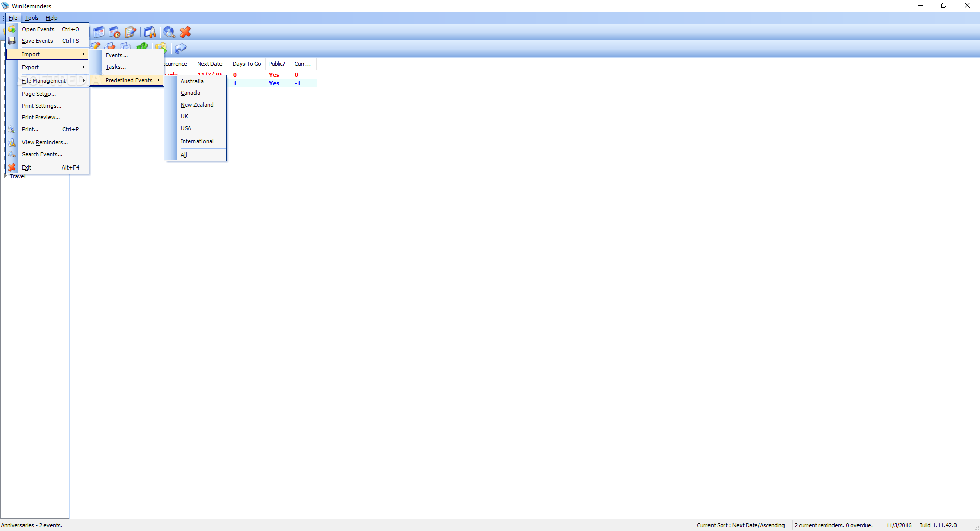The width and height of the screenshot is (980, 531).
Task: Click status text 'Anniversaries - 2 events.'
Action: pyautogui.click(x=32, y=525)
